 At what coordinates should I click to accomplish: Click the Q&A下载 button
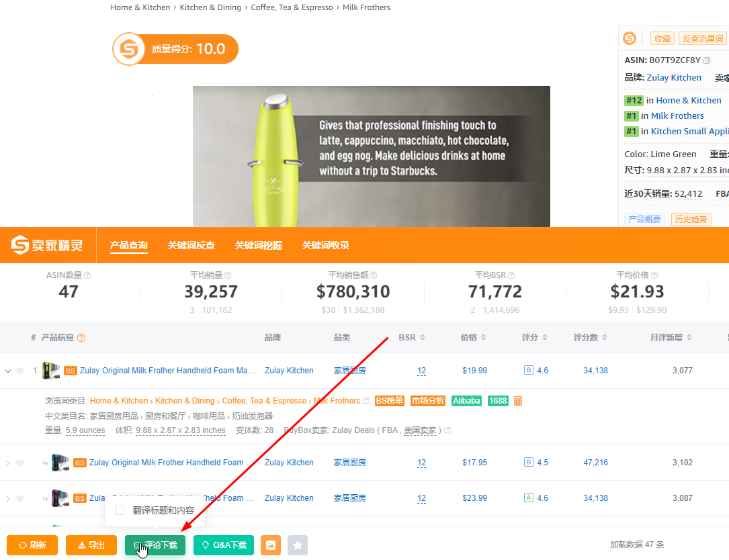click(224, 545)
